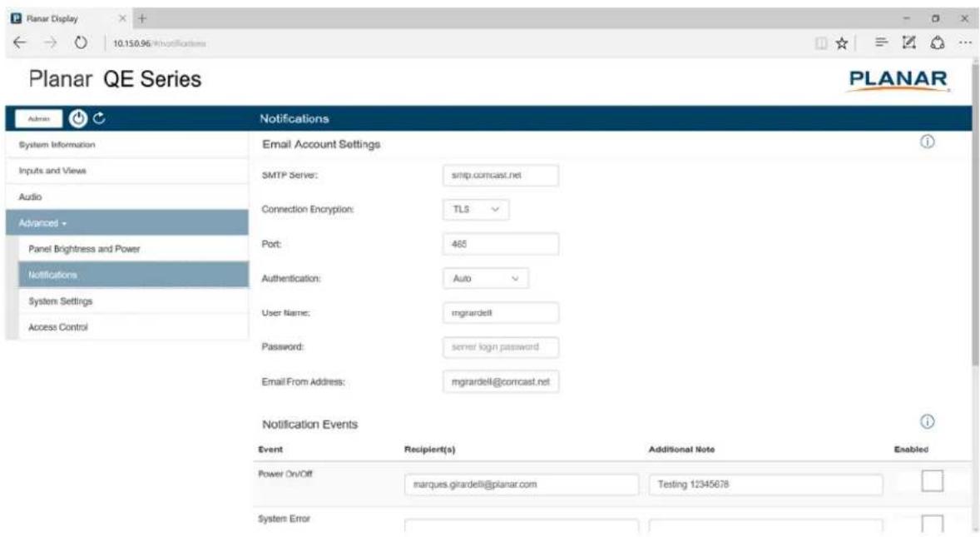The height and width of the screenshot is (537, 980).
Task: Click the power icon in blue header
Action: [78, 118]
